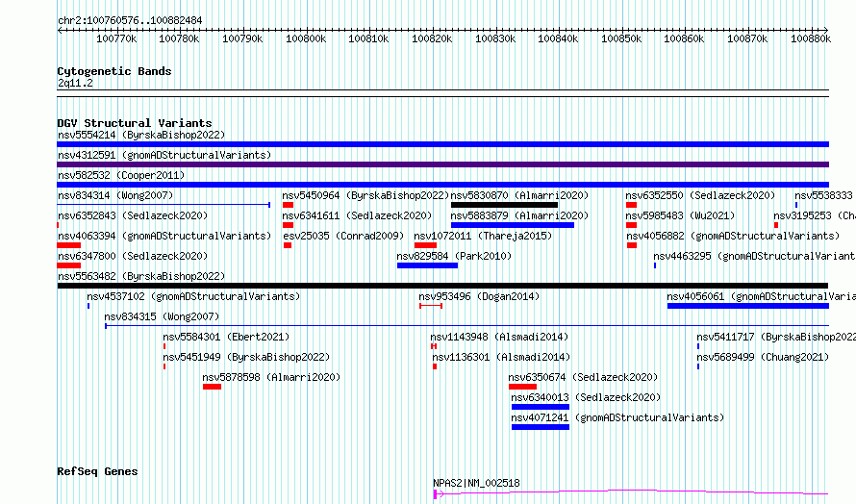Click the 100800k ruler position
Viewport: 856px width, 504px height.
(x=306, y=38)
